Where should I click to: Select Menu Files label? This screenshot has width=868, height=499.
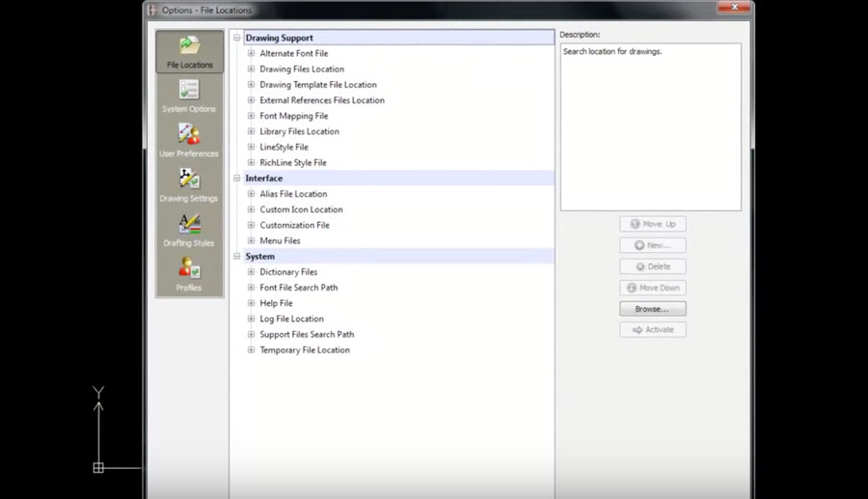280,240
